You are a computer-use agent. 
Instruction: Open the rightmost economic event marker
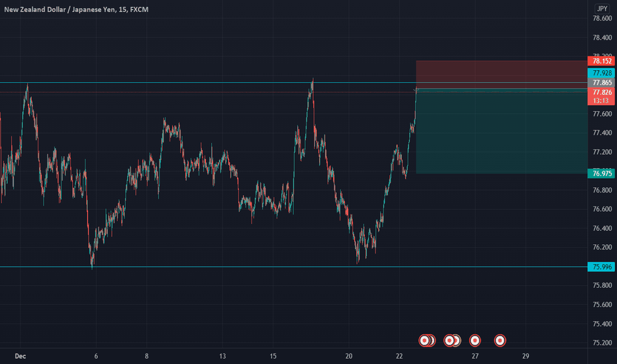tap(500, 340)
